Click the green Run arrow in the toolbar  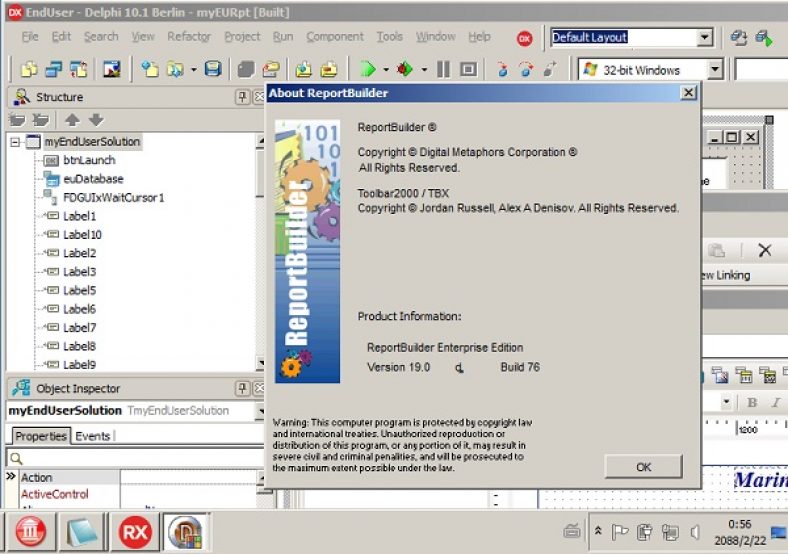368,69
